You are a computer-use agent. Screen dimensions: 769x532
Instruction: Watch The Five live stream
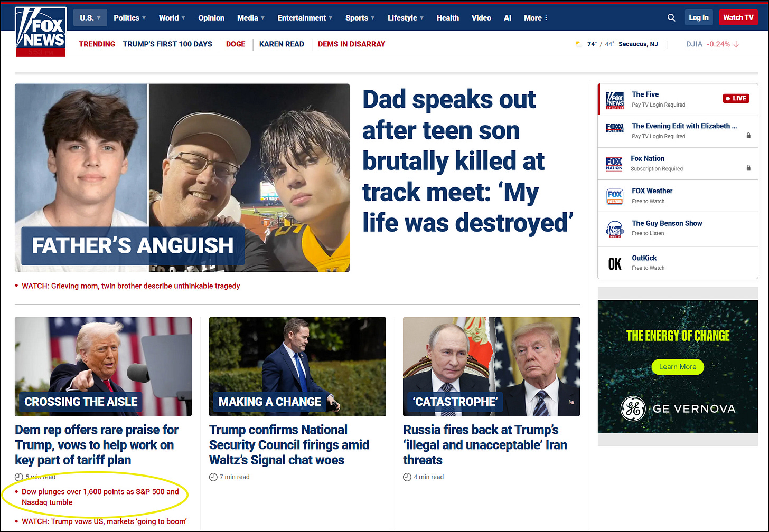click(645, 94)
